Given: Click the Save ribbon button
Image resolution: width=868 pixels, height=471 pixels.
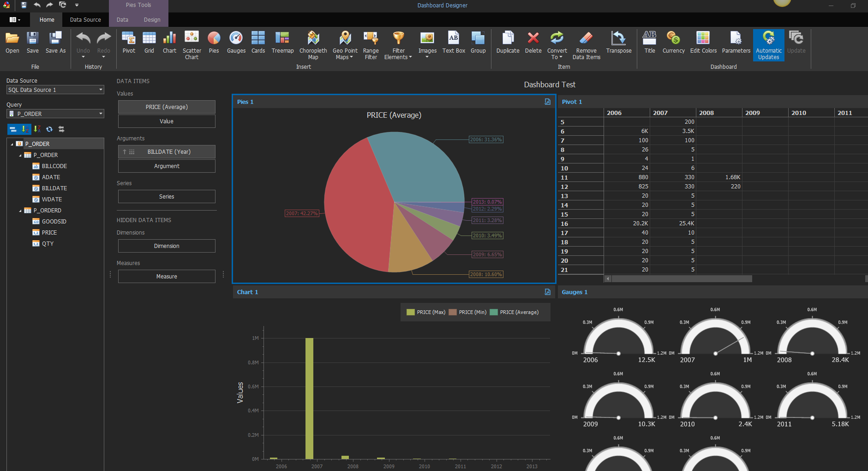Looking at the screenshot, I should (x=32, y=42).
